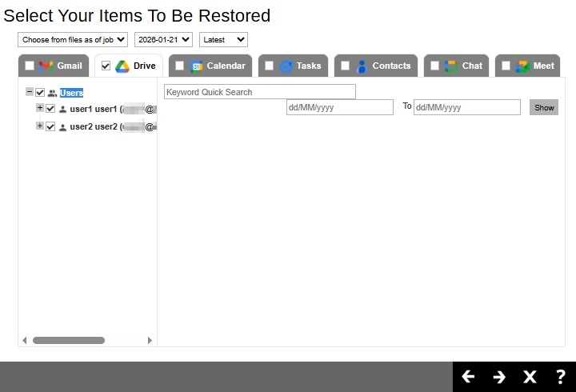This screenshot has height=392, width=576.
Task: Click the Gmail envelope icon
Action: (x=46, y=66)
